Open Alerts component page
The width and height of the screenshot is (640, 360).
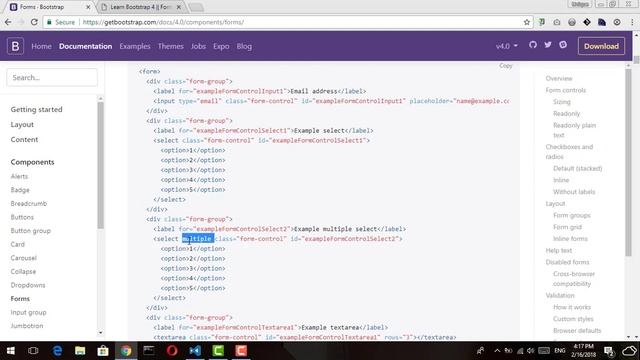pyautogui.click(x=19, y=176)
